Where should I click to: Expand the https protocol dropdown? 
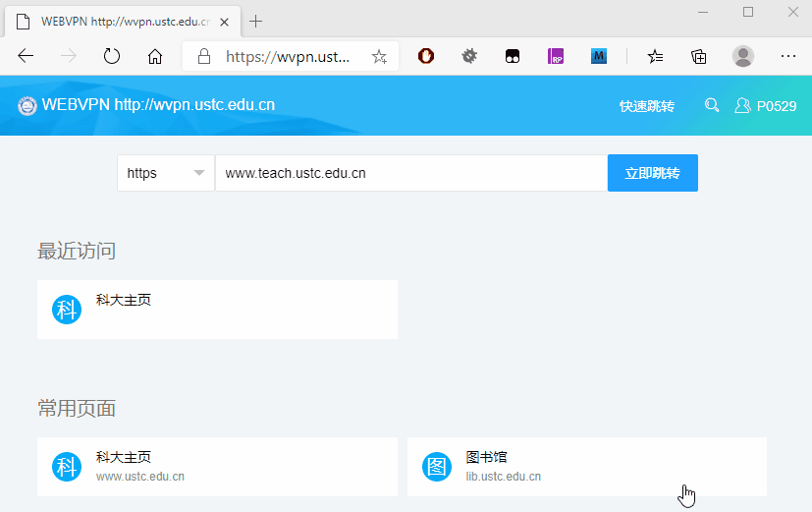pos(166,173)
